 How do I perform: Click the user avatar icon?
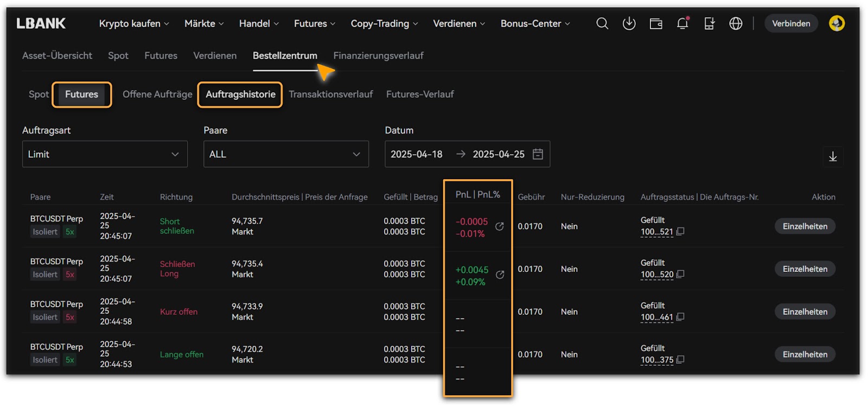[x=837, y=23]
